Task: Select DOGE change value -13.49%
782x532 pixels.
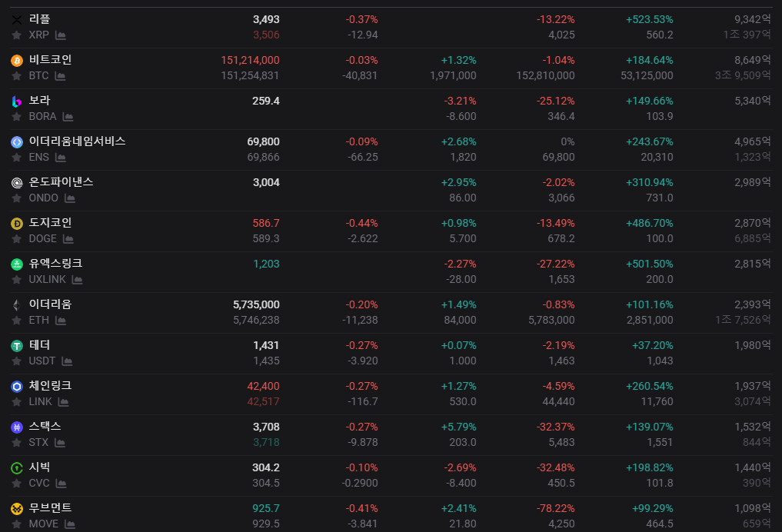Action: coord(555,223)
